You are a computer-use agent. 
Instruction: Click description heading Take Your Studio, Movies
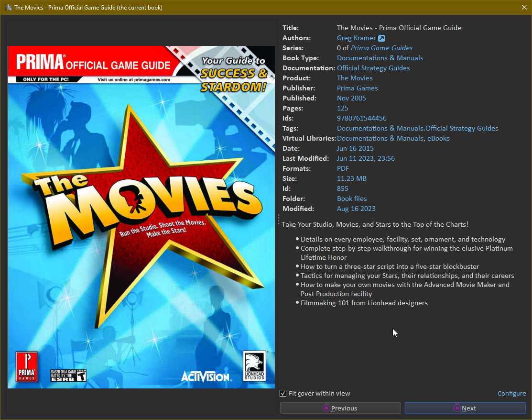(375, 224)
